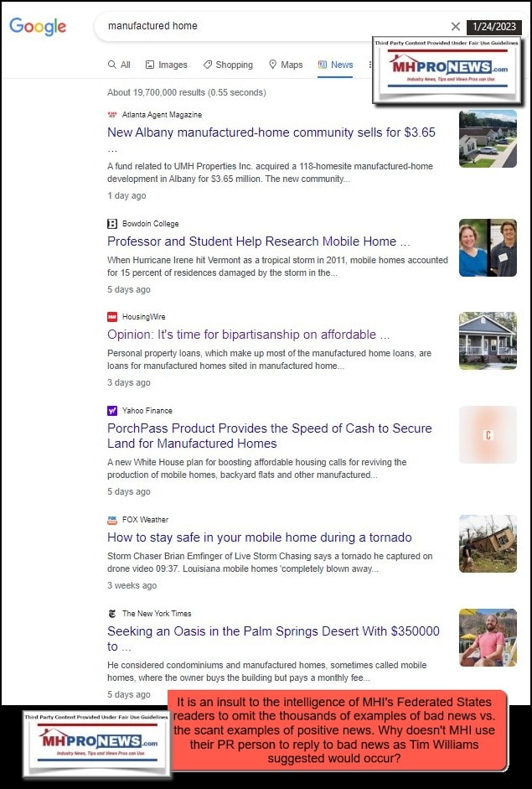Switch to the Images tab
The height and width of the screenshot is (789, 532).
click(167, 65)
